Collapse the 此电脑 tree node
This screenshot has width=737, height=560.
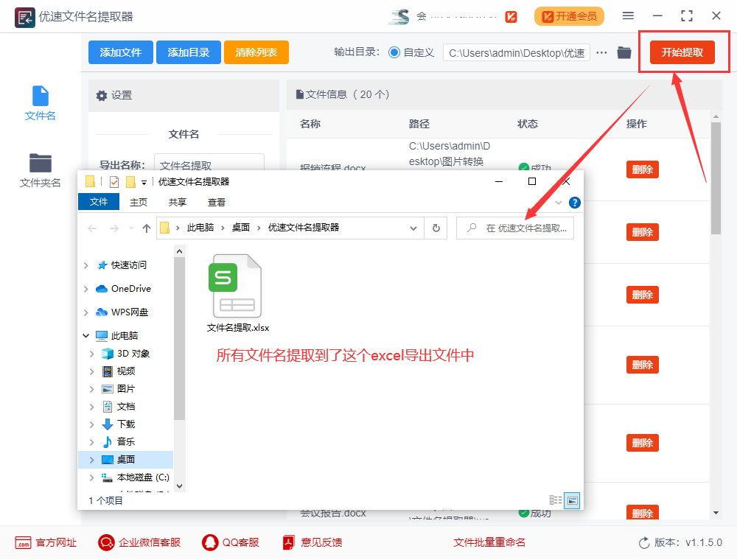[85, 335]
